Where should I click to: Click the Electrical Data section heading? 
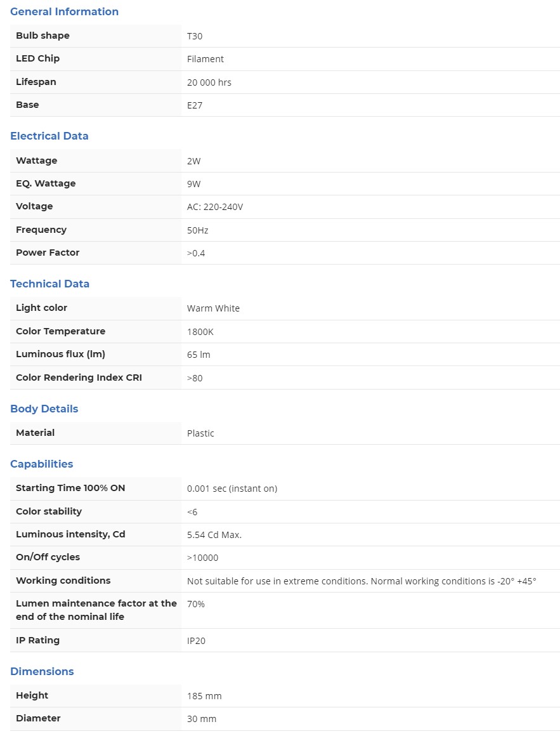pos(49,136)
